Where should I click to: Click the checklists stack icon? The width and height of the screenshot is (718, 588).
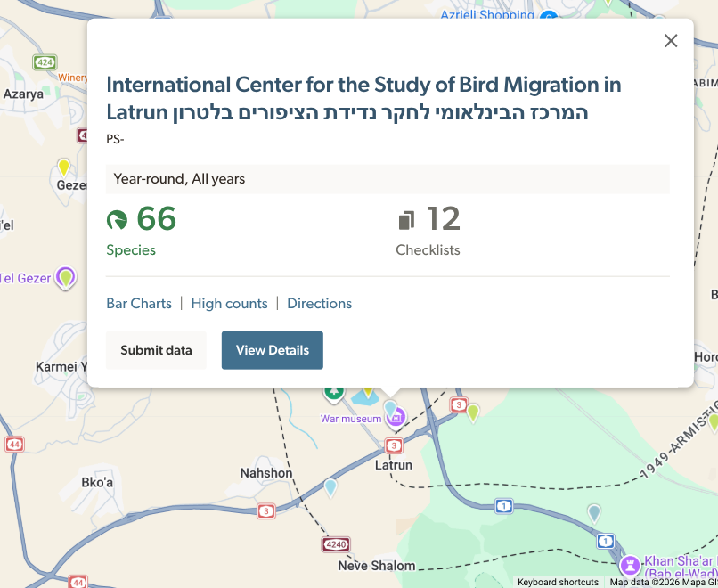point(406,220)
